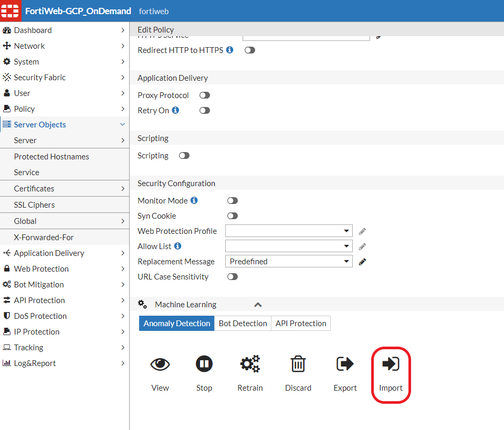Click the Machine Learning gears icon
The height and width of the screenshot is (430, 504).
(142, 304)
